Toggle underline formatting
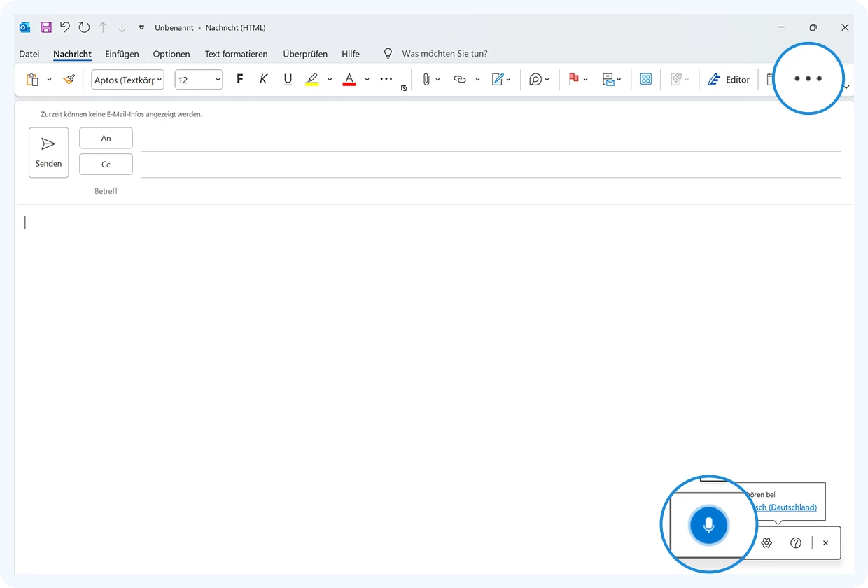Screen dimensions: 868x588 pos(288,79)
